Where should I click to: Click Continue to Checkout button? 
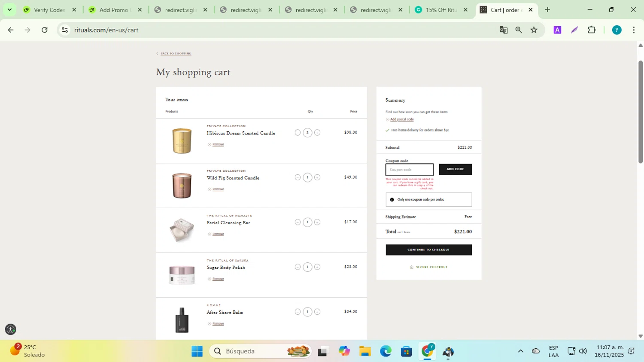(x=428, y=249)
